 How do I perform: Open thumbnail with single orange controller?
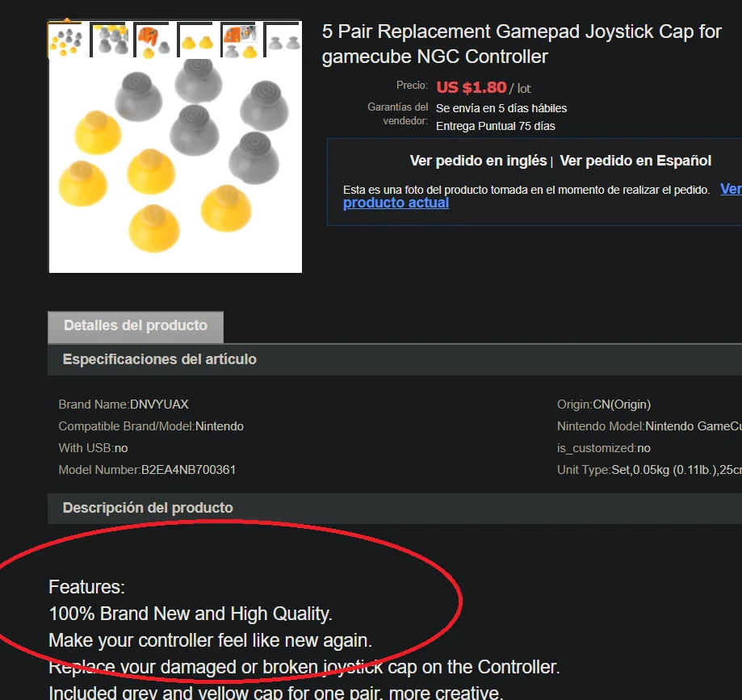tap(153, 40)
